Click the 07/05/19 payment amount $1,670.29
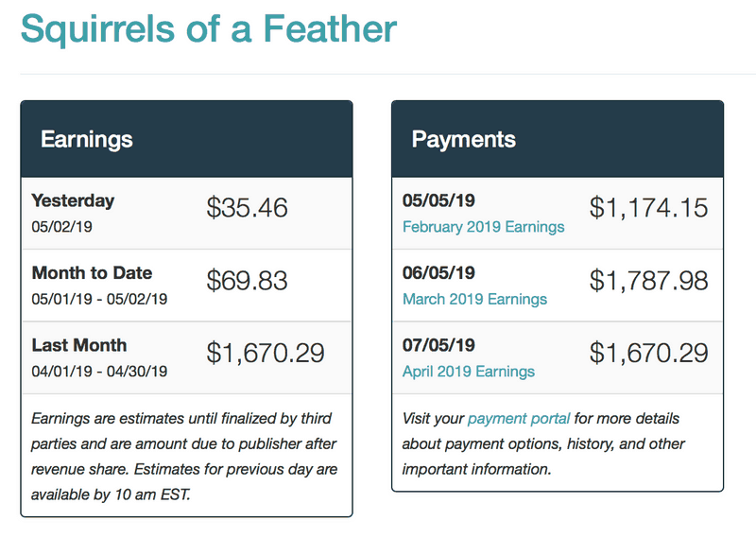This screenshot has width=756, height=538. [648, 353]
